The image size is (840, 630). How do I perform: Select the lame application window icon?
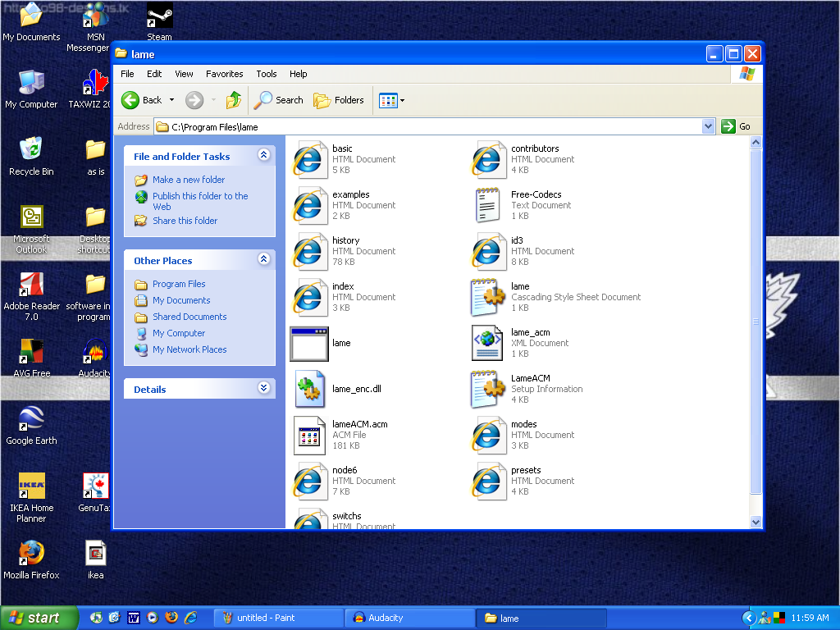(309, 344)
